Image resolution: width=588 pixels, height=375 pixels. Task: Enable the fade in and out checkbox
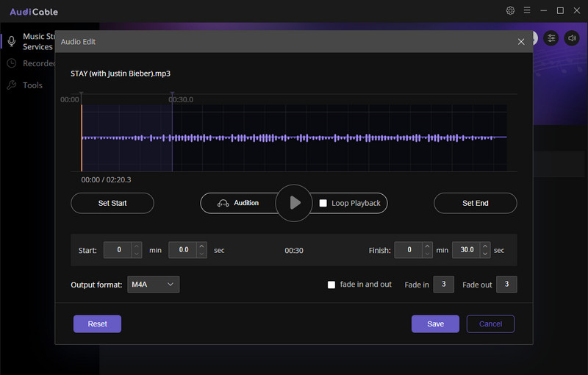pyautogui.click(x=331, y=285)
